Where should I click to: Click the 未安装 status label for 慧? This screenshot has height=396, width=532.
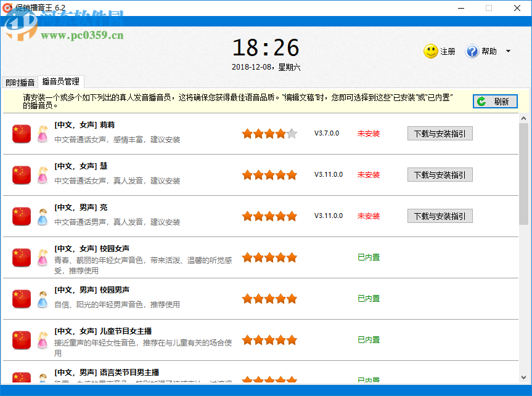pyautogui.click(x=368, y=174)
